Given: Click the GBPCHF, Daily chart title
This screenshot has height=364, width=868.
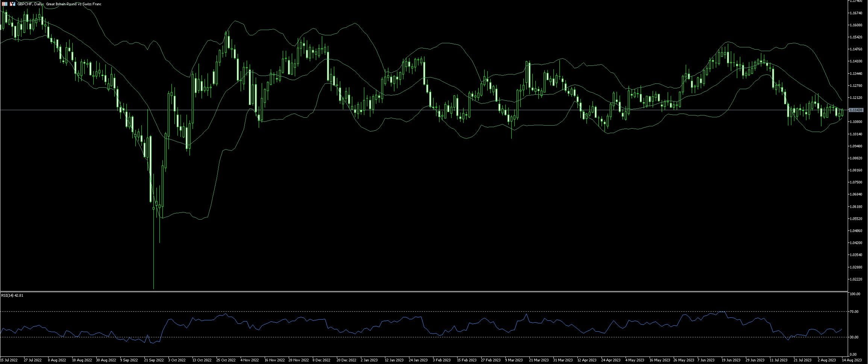Looking at the screenshot, I should click(59, 4).
